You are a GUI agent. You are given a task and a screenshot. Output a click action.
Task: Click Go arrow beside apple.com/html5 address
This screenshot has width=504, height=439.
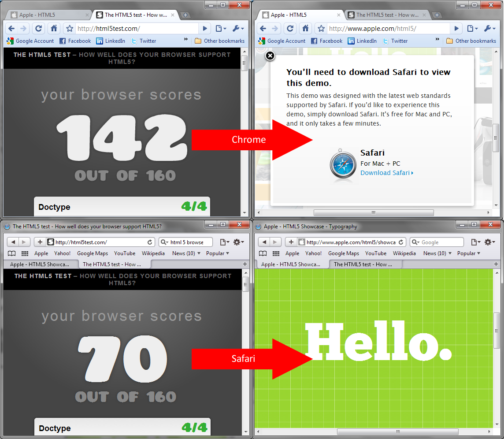pos(456,29)
